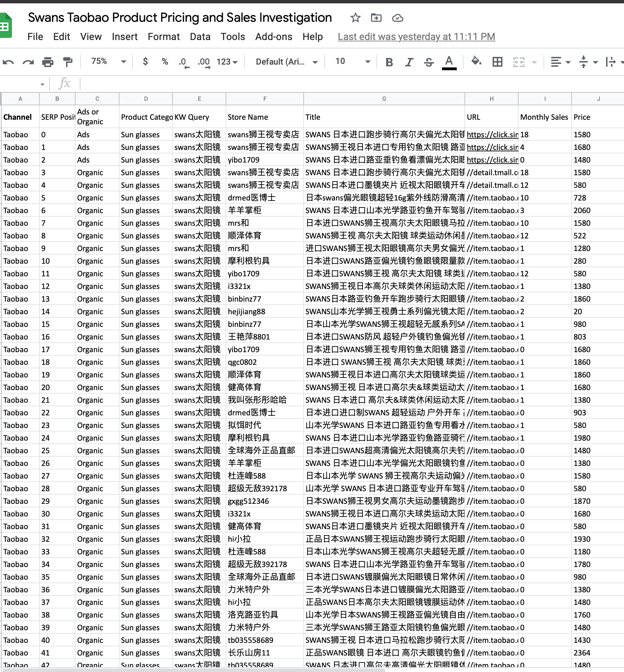Open text wrapping dropdown
The image size is (624, 672).
pyautogui.click(x=615, y=62)
